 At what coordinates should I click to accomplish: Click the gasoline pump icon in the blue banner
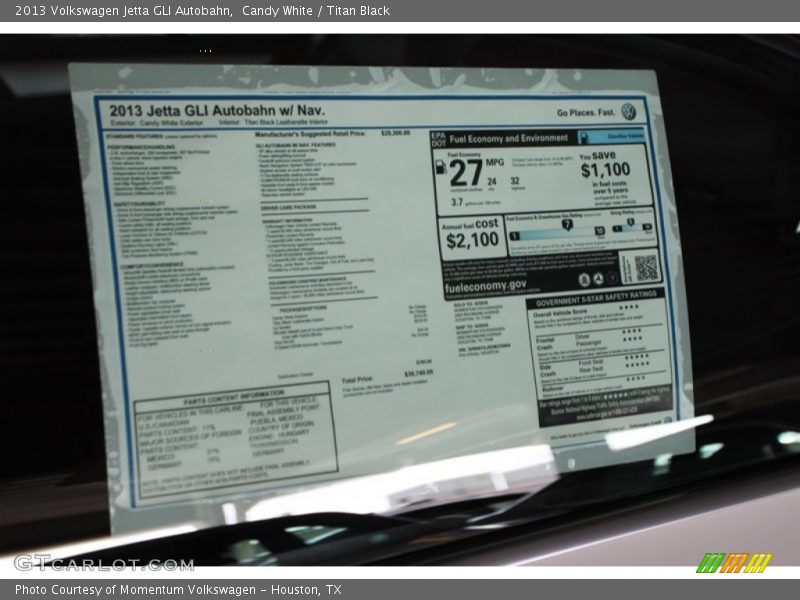point(585,137)
